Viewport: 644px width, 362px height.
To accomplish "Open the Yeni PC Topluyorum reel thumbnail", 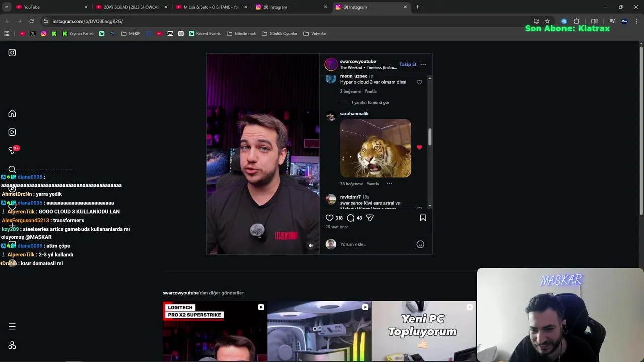I will coord(424,331).
